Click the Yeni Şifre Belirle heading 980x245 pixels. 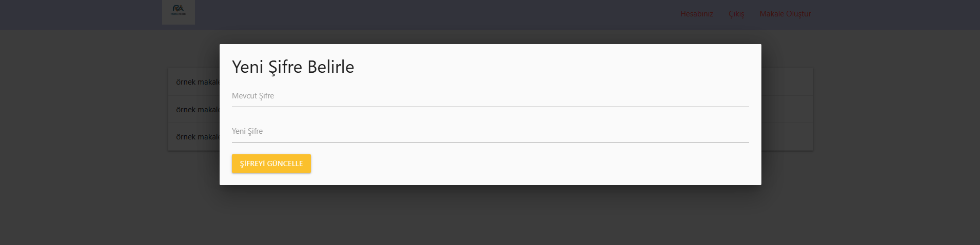click(x=293, y=67)
